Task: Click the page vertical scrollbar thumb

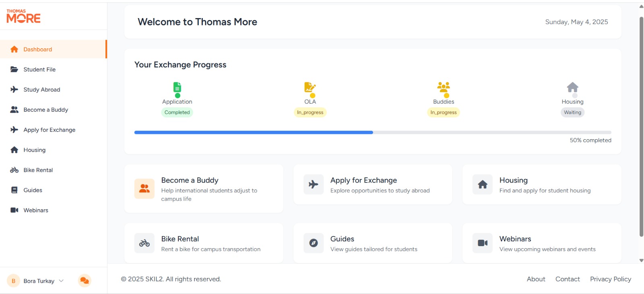Action: point(641,127)
